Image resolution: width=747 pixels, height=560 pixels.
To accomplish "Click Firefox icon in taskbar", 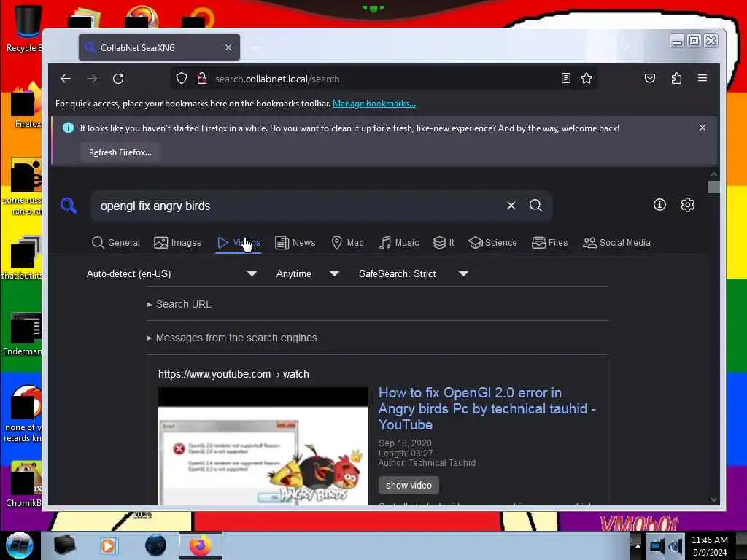I will [201, 545].
